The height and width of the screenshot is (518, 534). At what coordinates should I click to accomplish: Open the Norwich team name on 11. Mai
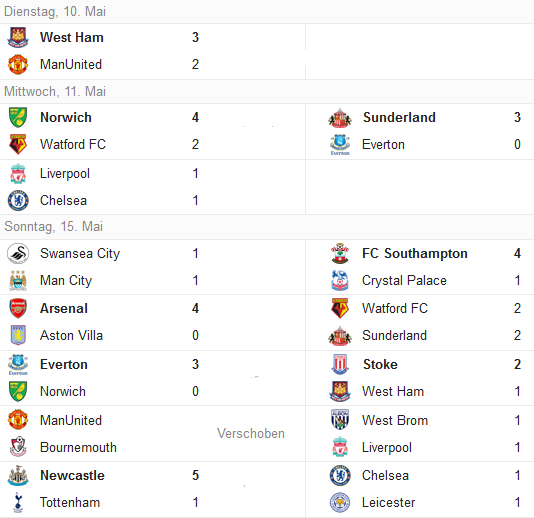click(x=66, y=117)
